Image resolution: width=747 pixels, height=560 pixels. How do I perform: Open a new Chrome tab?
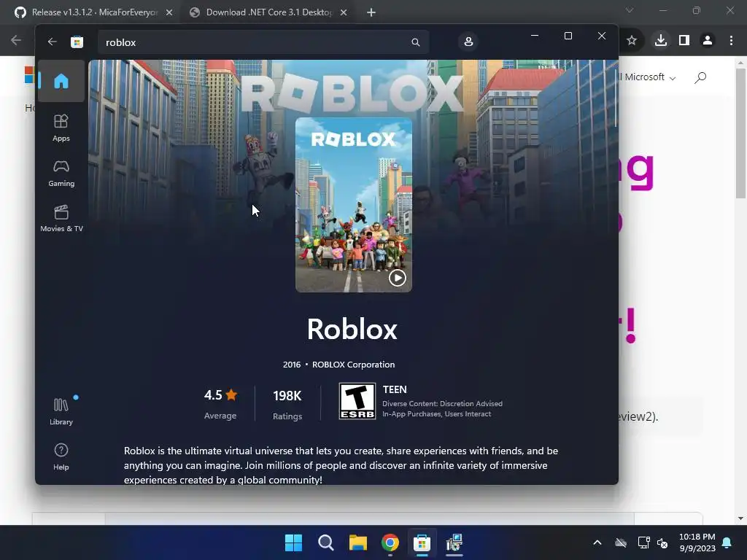(371, 12)
